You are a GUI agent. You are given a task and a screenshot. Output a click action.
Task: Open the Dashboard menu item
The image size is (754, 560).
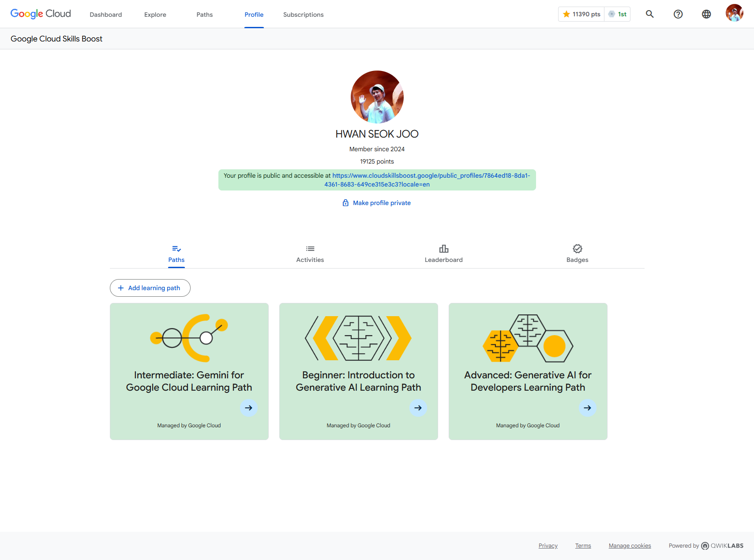(106, 15)
